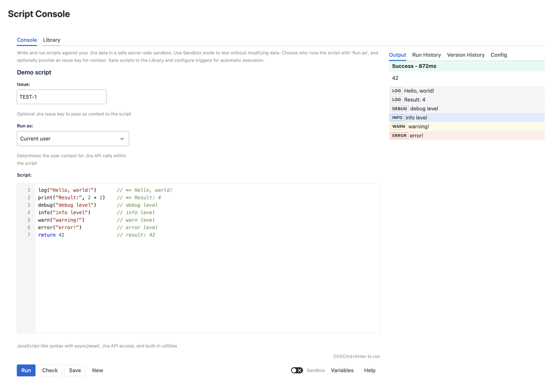Viewport: 555px width, 392px height.
Task: Click the LOG badge next to Hello, world!
Action: (396, 91)
